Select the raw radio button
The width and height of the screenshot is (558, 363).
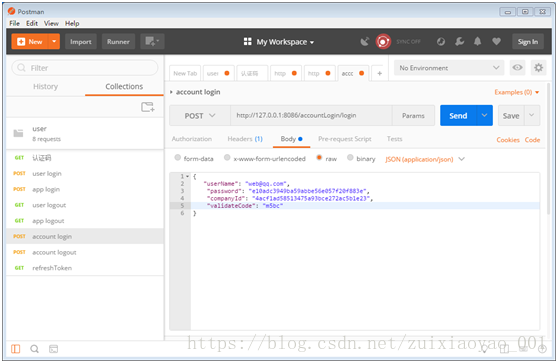click(x=319, y=158)
